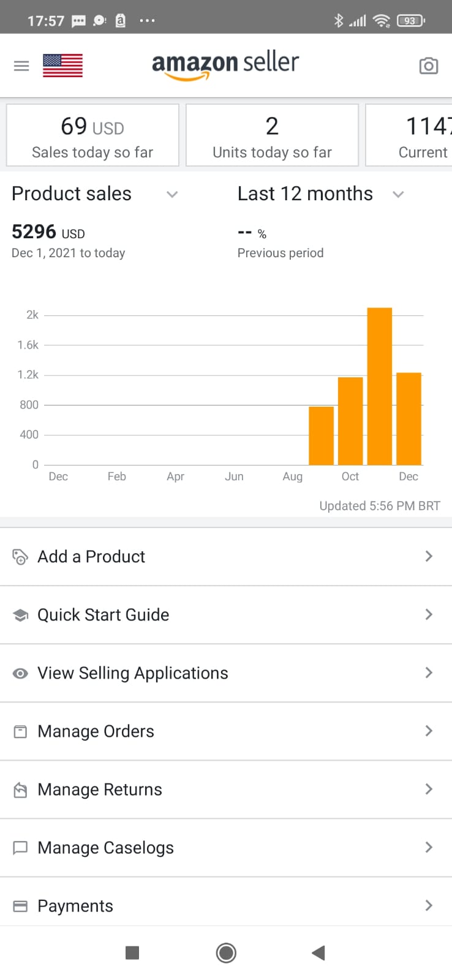The width and height of the screenshot is (452, 980).
Task: Tap the Units today so far card
Action: pyautogui.click(x=272, y=135)
